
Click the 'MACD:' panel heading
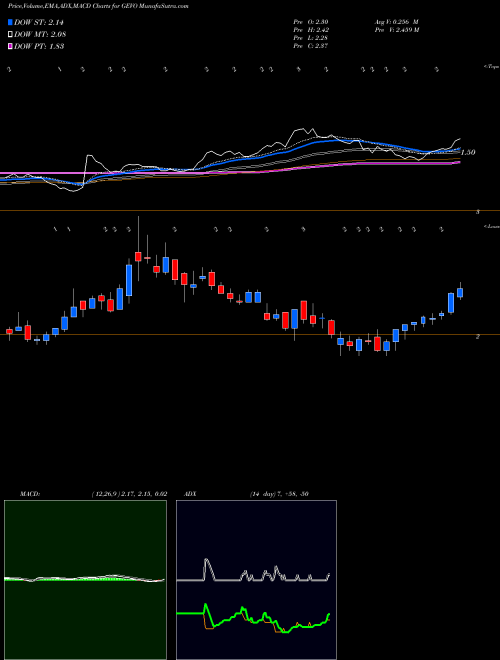coord(30,494)
